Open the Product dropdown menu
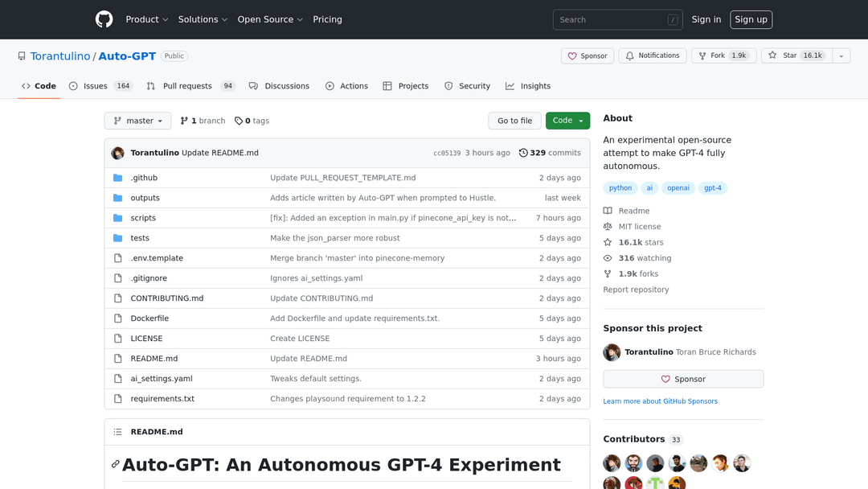This screenshot has width=868, height=489. 147,19
